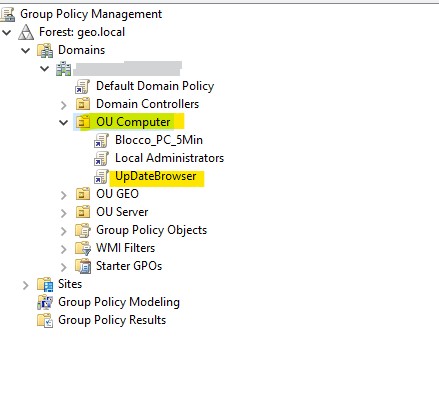Select the Sites label
439x395 pixels.
70,284
